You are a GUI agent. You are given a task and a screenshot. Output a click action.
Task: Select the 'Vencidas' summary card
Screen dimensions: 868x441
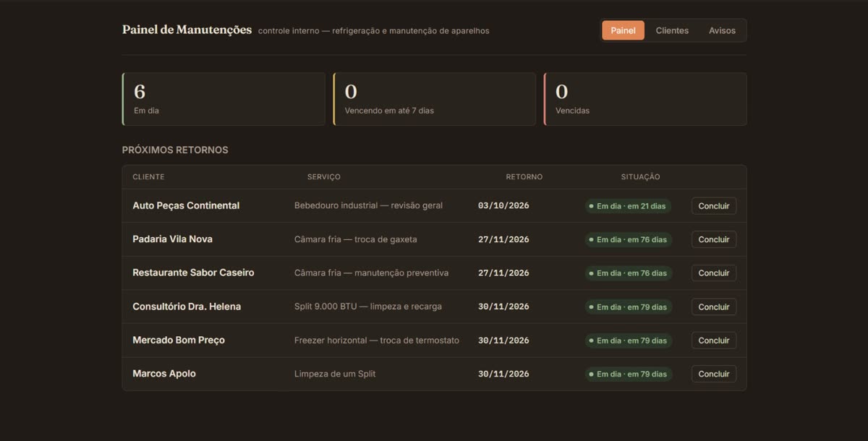[x=645, y=99]
